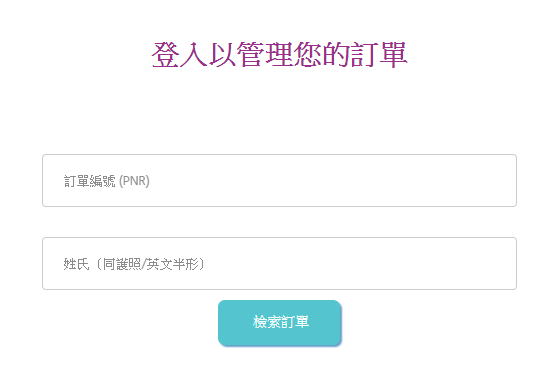Viewport: 560px width, 389px height.
Task: Activate the booking reference (PNR) textbox
Action: pyautogui.click(x=279, y=180)
